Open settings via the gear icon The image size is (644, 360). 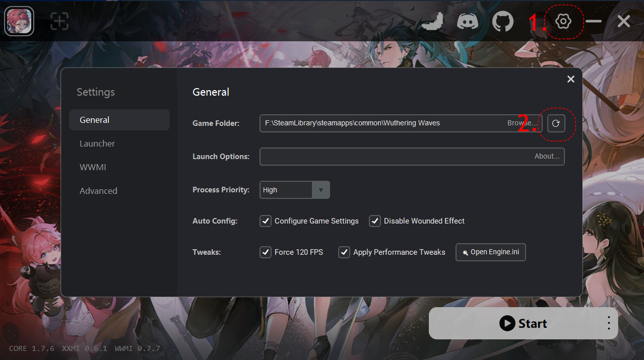pyautogui.click(x=563, y=21)
